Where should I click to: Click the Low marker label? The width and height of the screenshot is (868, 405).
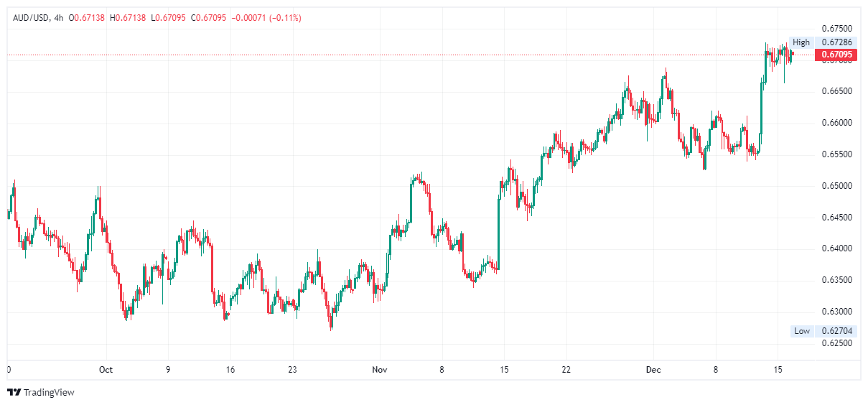tap(802, 331)
